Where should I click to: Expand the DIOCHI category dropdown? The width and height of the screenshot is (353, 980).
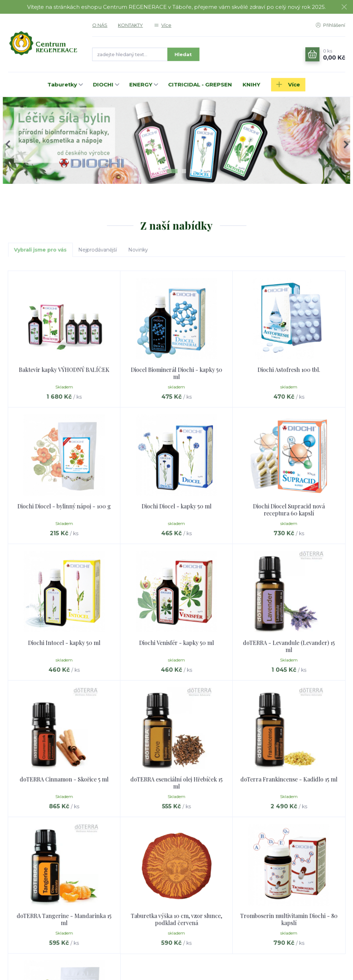pos(106,85)
